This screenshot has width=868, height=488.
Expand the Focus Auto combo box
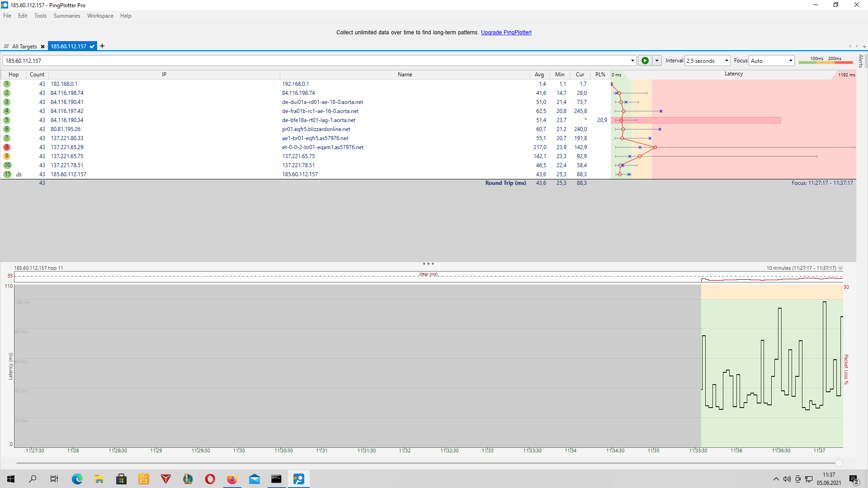[771, 61]
